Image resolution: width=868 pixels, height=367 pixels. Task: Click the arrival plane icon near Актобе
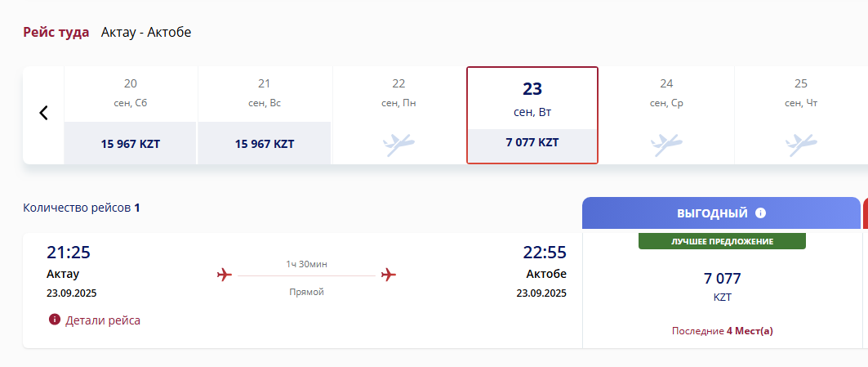[389, 275]
